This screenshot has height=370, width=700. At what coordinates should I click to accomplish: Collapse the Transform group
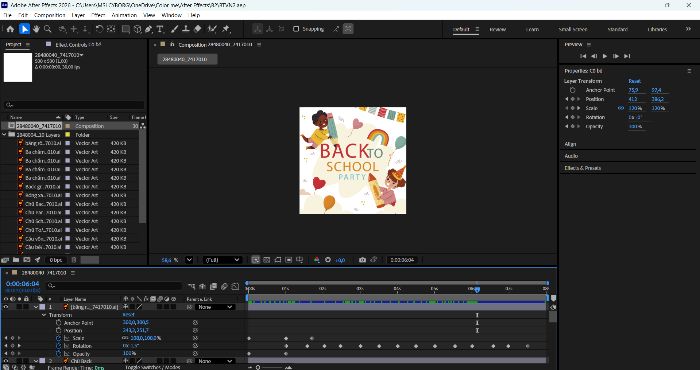(44, 315)
